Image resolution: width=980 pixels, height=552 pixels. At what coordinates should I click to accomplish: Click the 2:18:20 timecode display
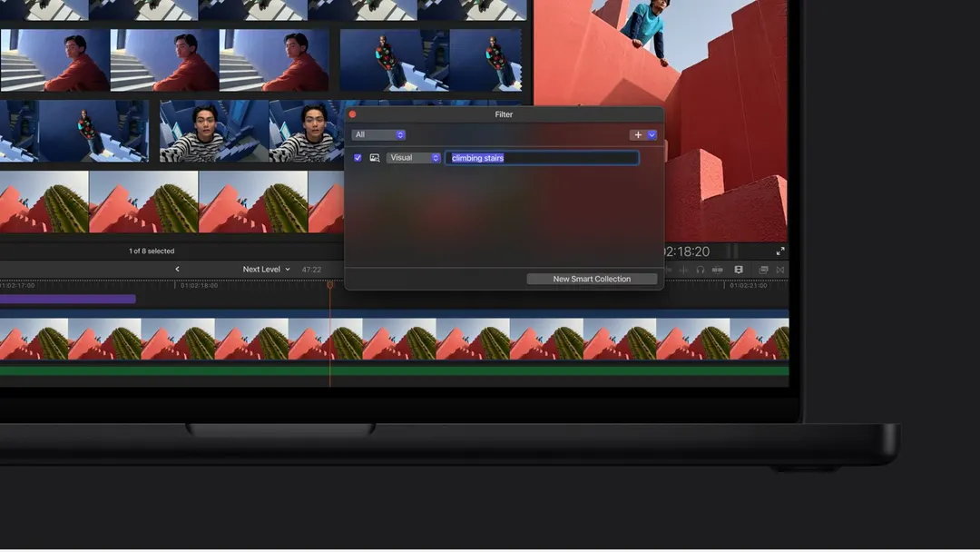tap(686, 251)
